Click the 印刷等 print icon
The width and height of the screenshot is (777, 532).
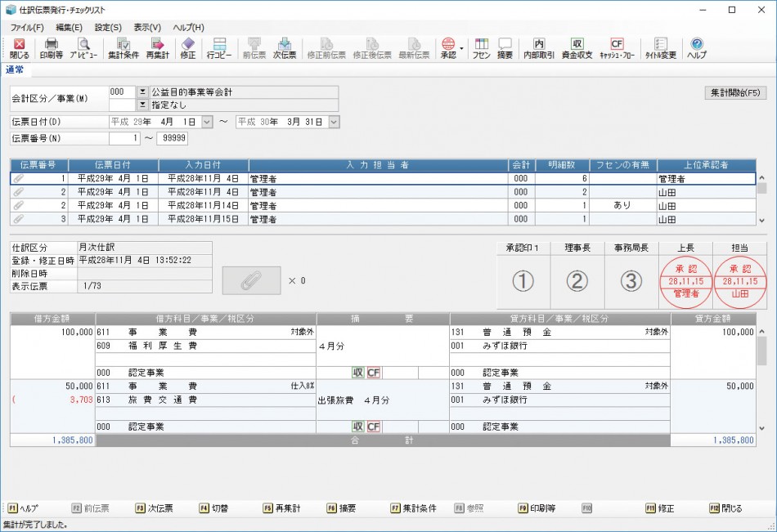[51, 47]
